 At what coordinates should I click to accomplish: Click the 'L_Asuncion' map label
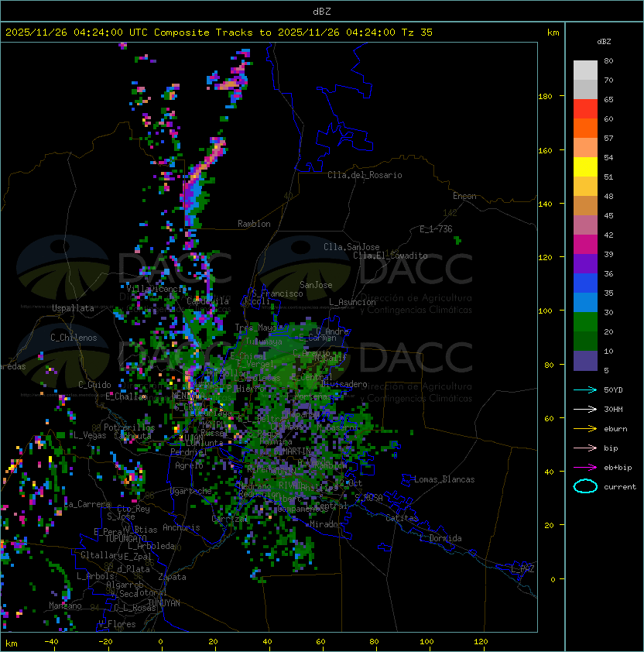352,302
